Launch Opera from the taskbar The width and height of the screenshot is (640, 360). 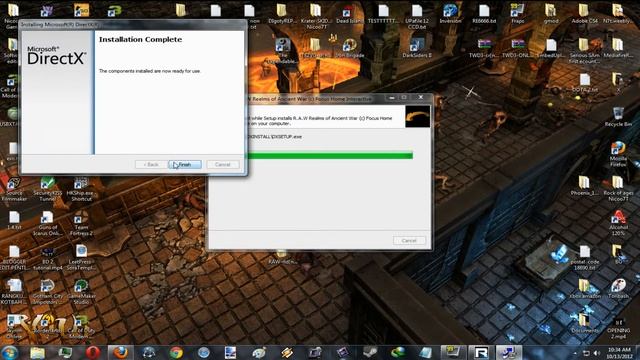(x=93, y=353)
